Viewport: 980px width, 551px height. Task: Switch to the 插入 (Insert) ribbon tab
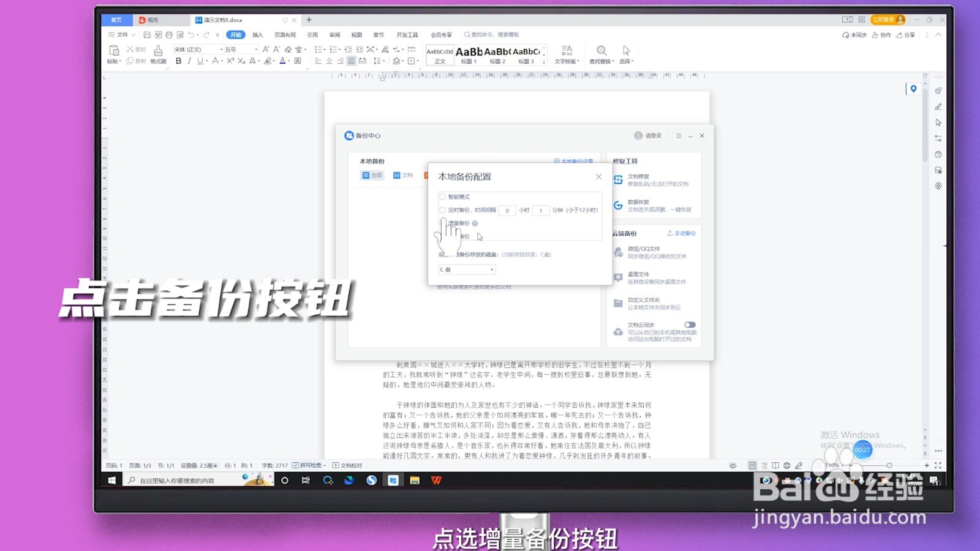tap(257, 35)
